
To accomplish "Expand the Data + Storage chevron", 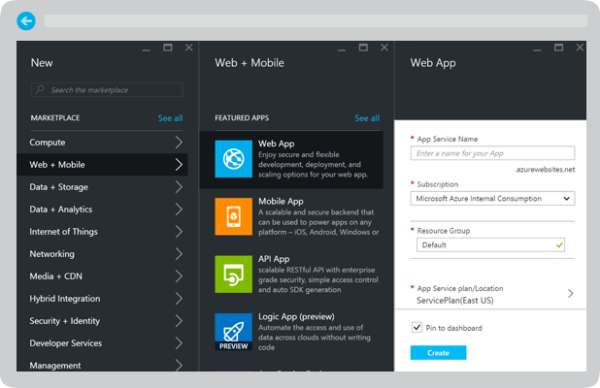I will [x=179, y=187].
